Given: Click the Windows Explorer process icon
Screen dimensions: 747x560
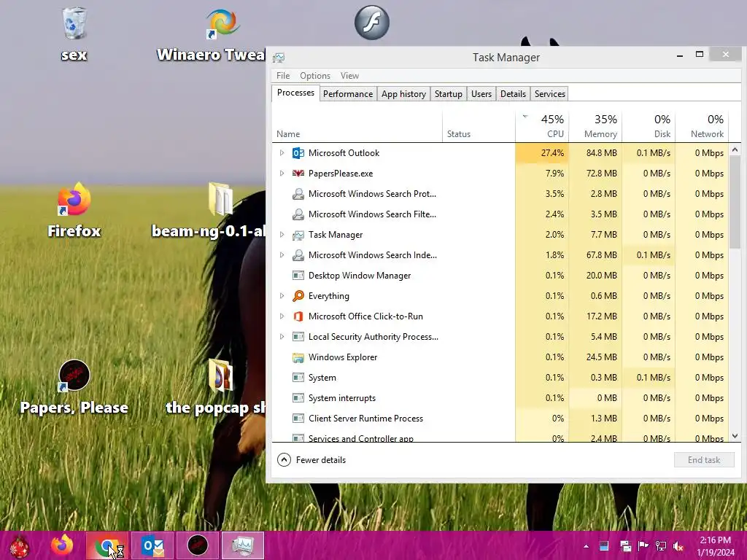Looking at the screenshot, I should point(298,357).
